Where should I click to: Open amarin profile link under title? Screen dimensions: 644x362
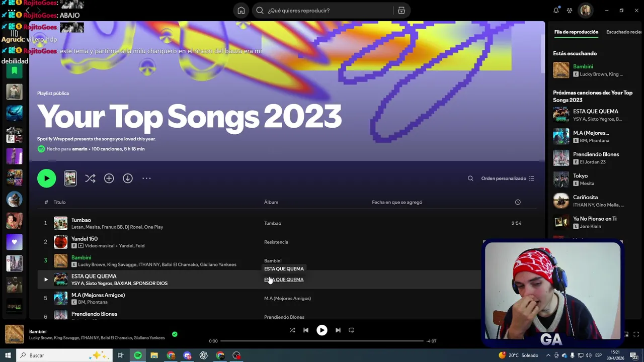[x=79, y=149]
